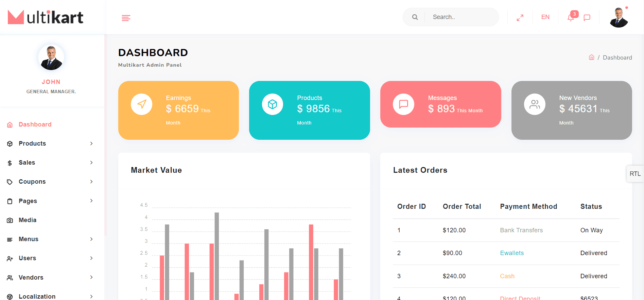This screenshot has width=644, height=300.
Task: Click the Users add-person icon
Action: [10, 259]
